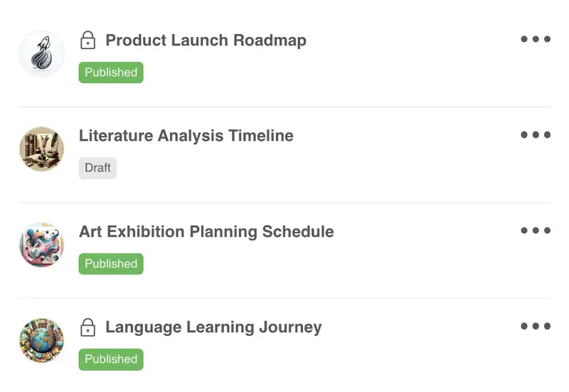This screenshot has height=392, width=569.
Task: Click the Draft badge under Literature Analysis Timeline
Action: pyautogui.click(x=97, y=168)
